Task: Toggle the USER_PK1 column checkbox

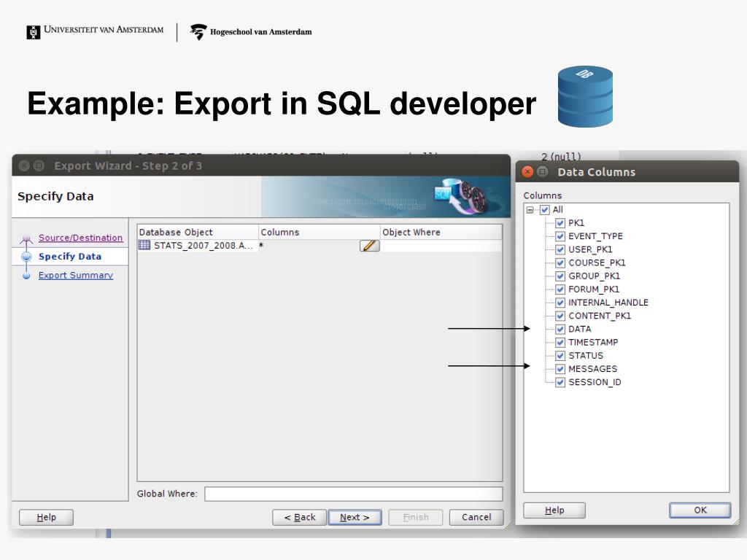Action: pyautogui.click(x=560, y=249)
